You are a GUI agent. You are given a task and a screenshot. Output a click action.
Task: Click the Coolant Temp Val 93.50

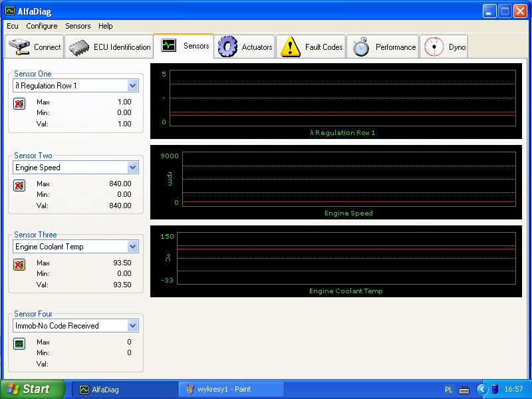point(122,285)
